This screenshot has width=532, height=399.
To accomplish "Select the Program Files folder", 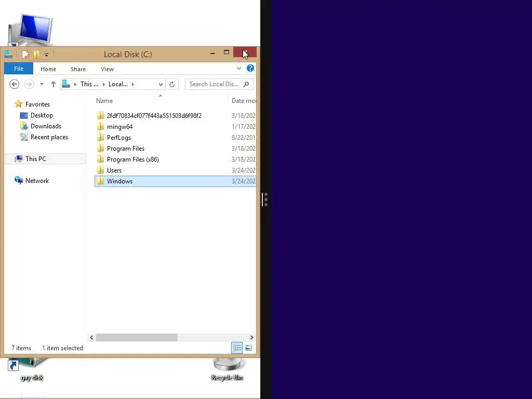I will (x=126, y=148).
